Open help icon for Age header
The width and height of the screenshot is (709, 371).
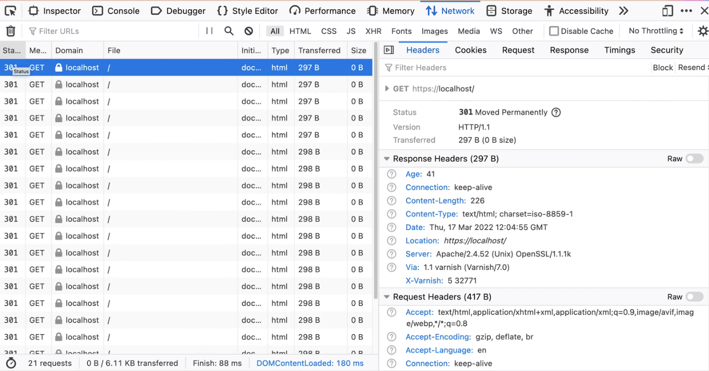click(x=392, y=174)
